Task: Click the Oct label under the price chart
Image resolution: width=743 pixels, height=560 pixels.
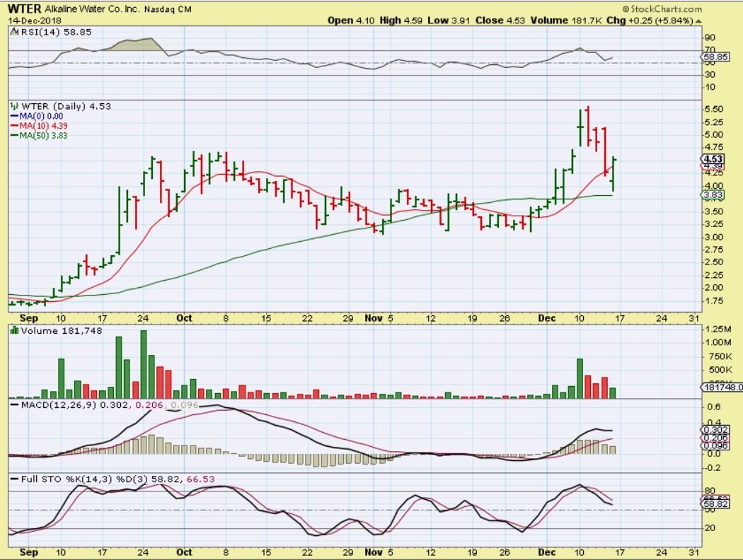Action: pos(184,318)
